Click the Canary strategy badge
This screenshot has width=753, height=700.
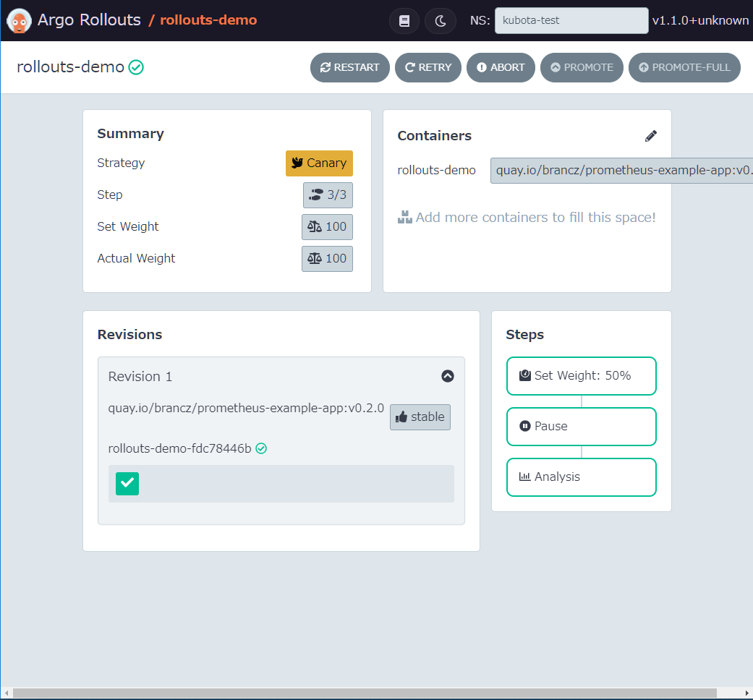[x=319, y=163]
